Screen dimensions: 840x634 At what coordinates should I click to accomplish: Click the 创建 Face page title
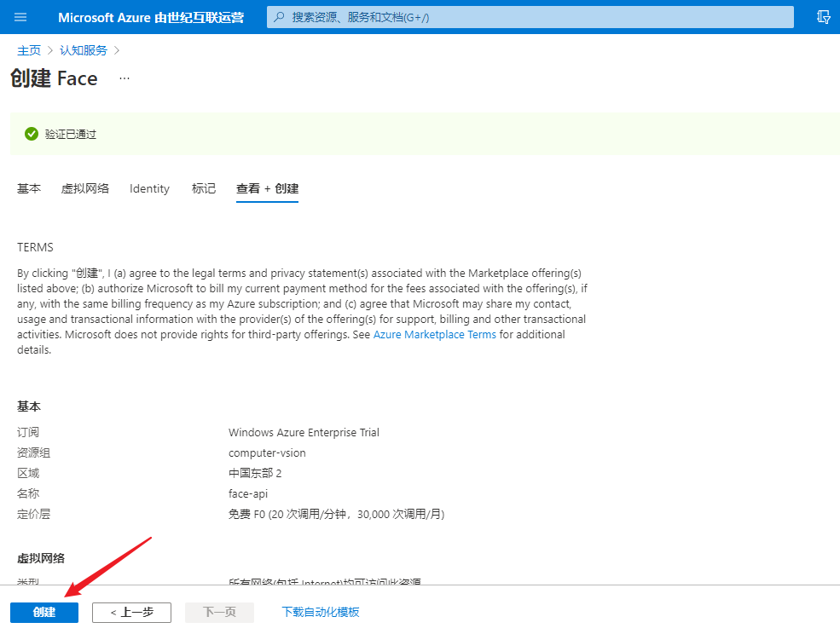point(54,78)
